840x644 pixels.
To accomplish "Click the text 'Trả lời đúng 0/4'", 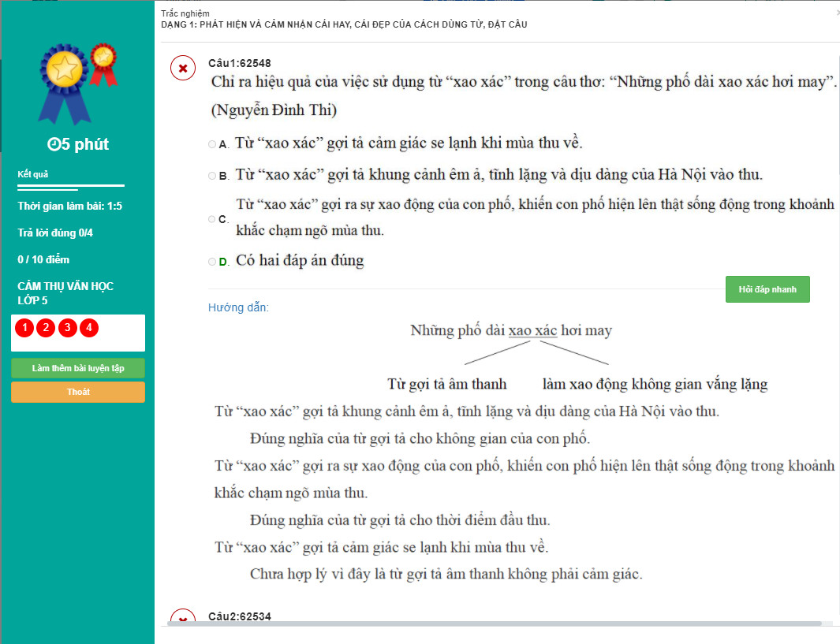I will point(55,233).
